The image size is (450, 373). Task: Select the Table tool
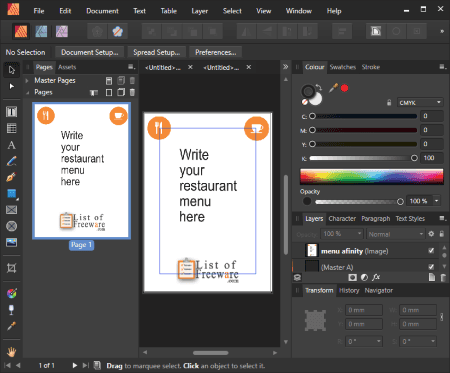[x=12, y=128]
